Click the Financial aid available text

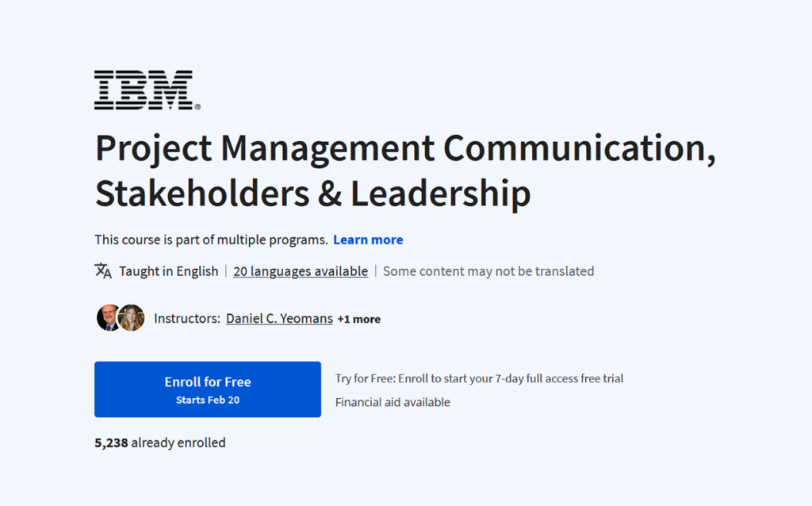[x=392, y=402]
